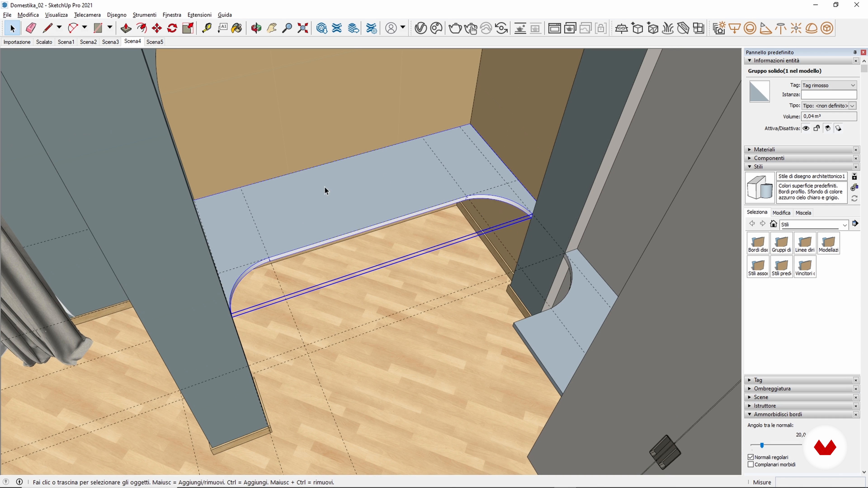Choose the Rotate tool

point(172,28)
